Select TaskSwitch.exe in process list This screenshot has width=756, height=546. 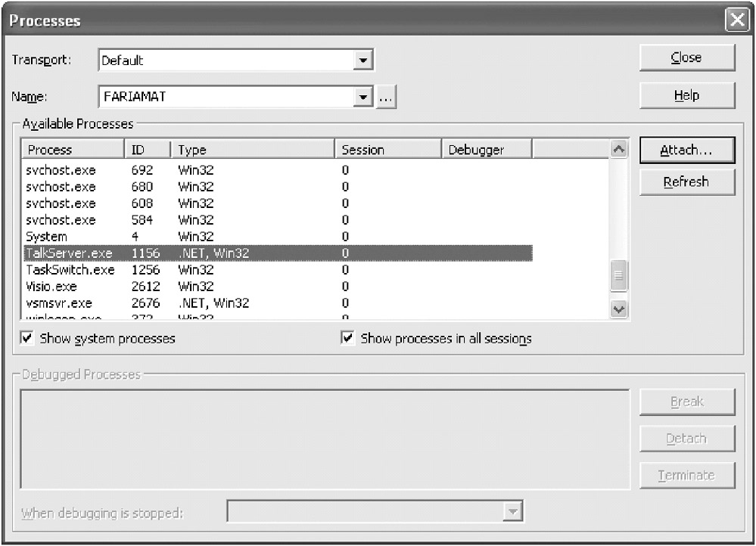70,270
